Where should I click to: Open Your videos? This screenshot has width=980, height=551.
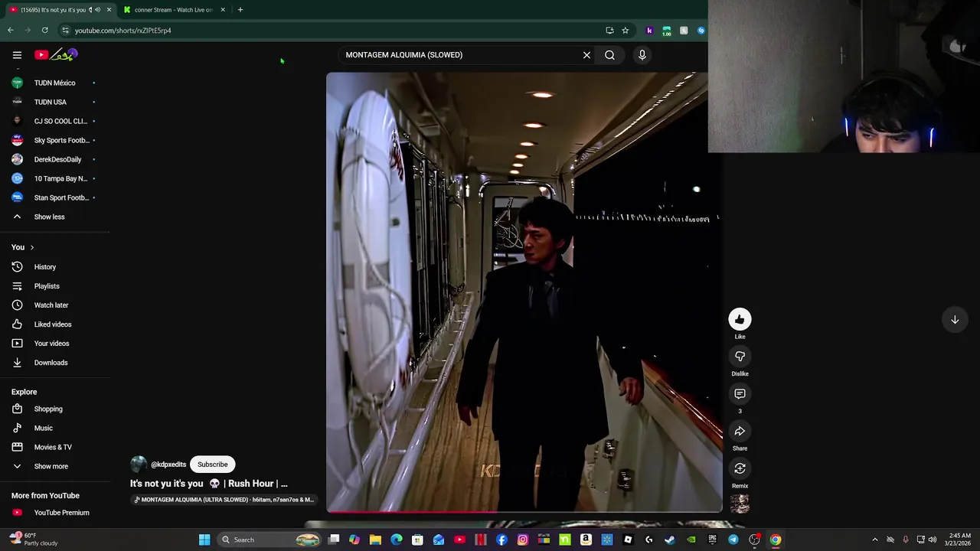point(51,344)
